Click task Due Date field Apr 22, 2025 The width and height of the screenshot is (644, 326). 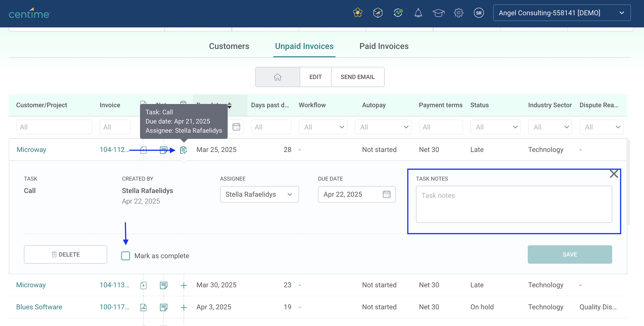pyautogui.click(x=357, y=194)
